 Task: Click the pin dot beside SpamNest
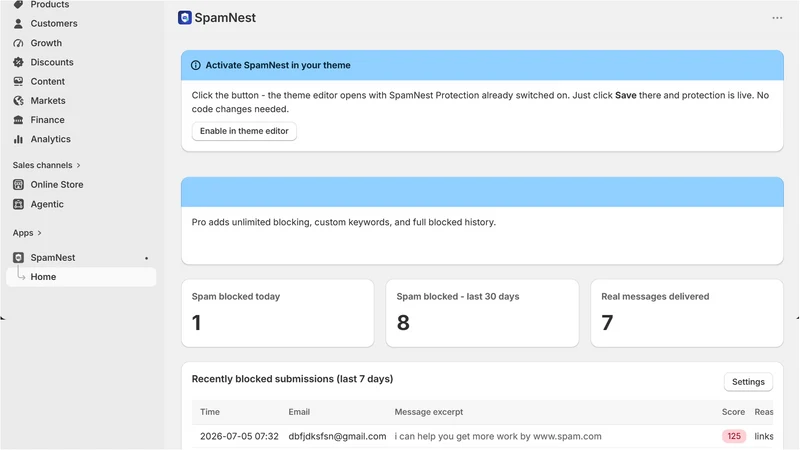pos(146,258)
